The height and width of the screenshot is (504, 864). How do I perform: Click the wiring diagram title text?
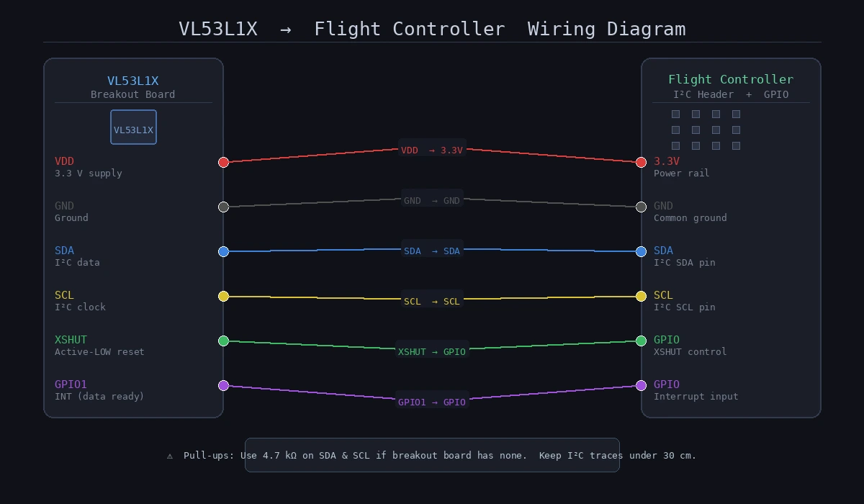(432, 29)
